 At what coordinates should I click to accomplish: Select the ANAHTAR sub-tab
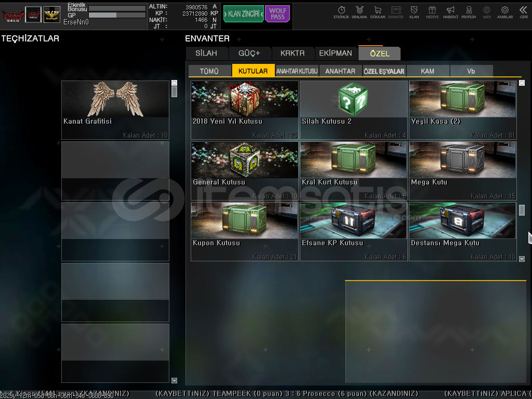pos(340,71)
